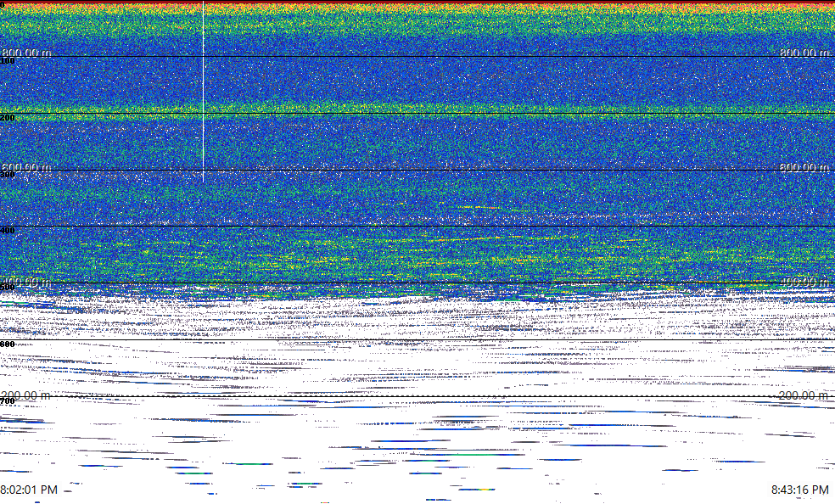Click the left-side 600.00 m depth label

tap(26, 167)
